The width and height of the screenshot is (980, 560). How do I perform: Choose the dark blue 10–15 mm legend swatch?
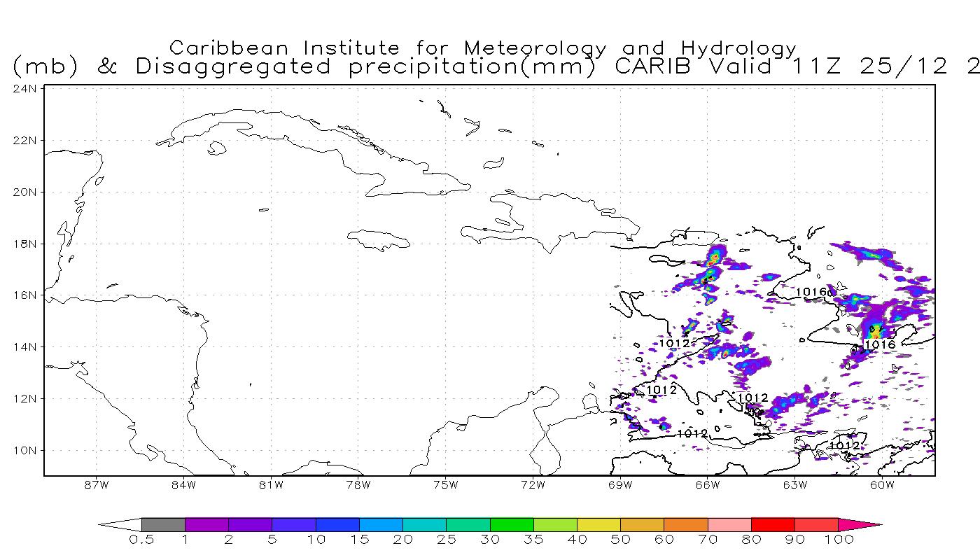[337, 524]
